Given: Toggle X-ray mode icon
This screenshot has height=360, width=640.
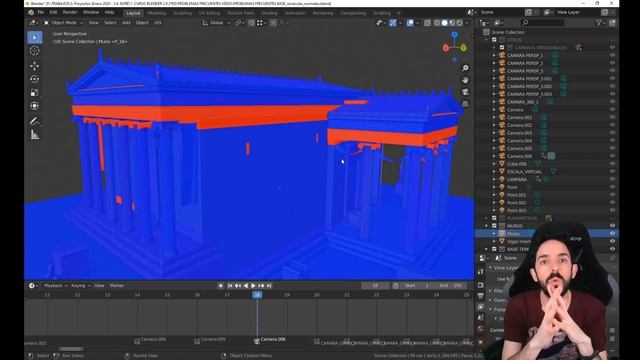Looking at the screenshot, I should [427, 23].
